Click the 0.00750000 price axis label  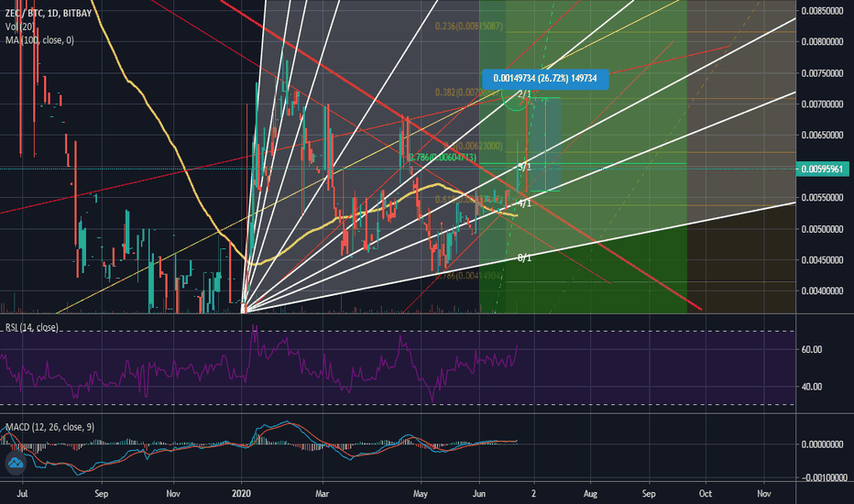[x=823, y=73]
